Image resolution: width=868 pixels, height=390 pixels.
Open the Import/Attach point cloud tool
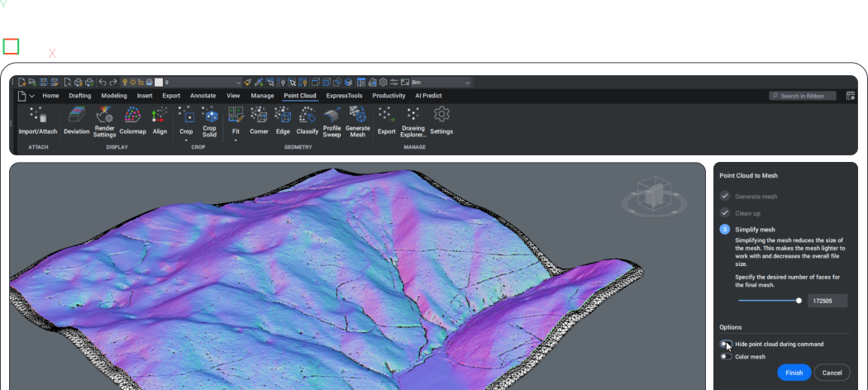pyautogui.click(x=38, y=121)
